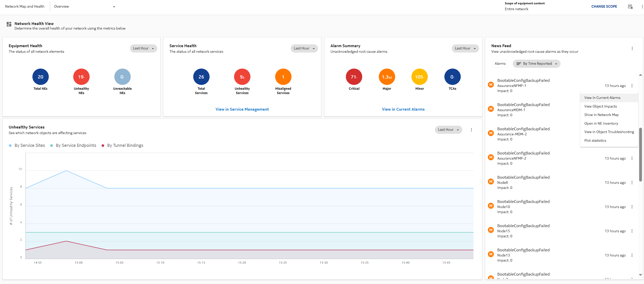The image size is (644, 284).
Task: Click the Unhealthy NEs red circle
Action: click(x=81, y=77)
